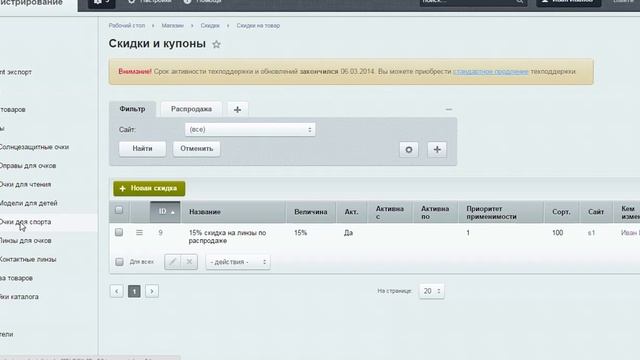This screenshot has height=360, width=640.
Task: Check the box for discount row 9
Action: (119, 232)
